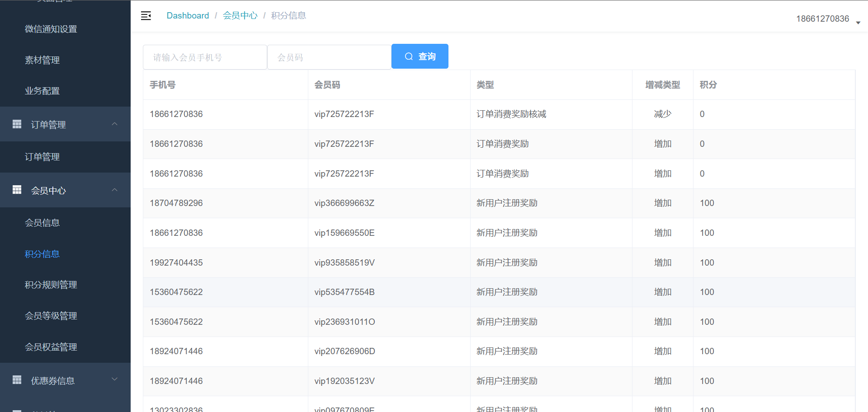Focus the 会员码 input field
Image resolution: width=868 pixels, height=412 pixels.
329,57
